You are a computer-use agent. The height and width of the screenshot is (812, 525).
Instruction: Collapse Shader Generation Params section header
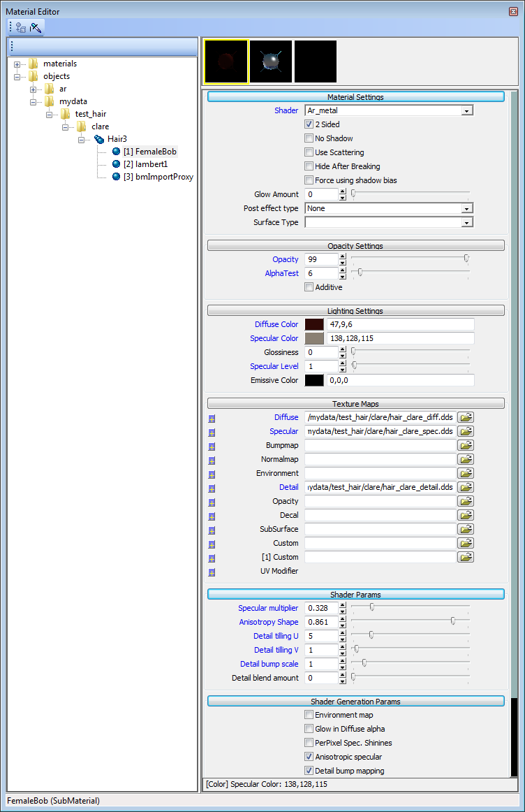point(356,701)
